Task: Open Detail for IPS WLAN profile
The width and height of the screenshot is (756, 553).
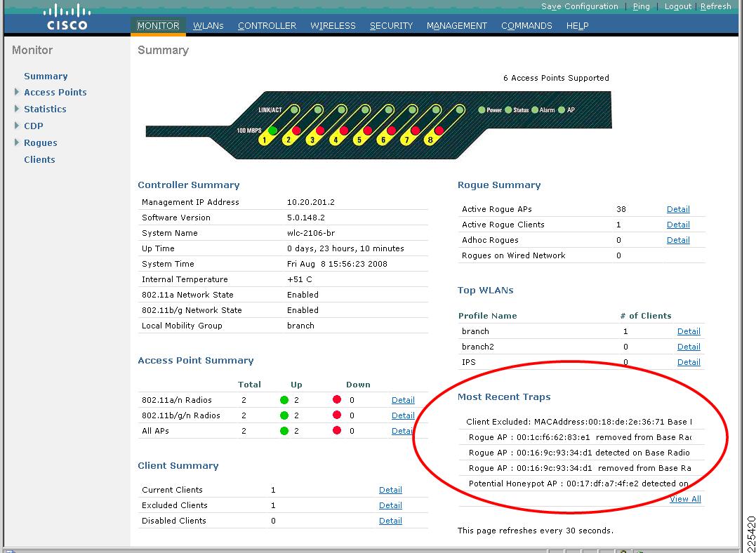Action: pos(689,362)
